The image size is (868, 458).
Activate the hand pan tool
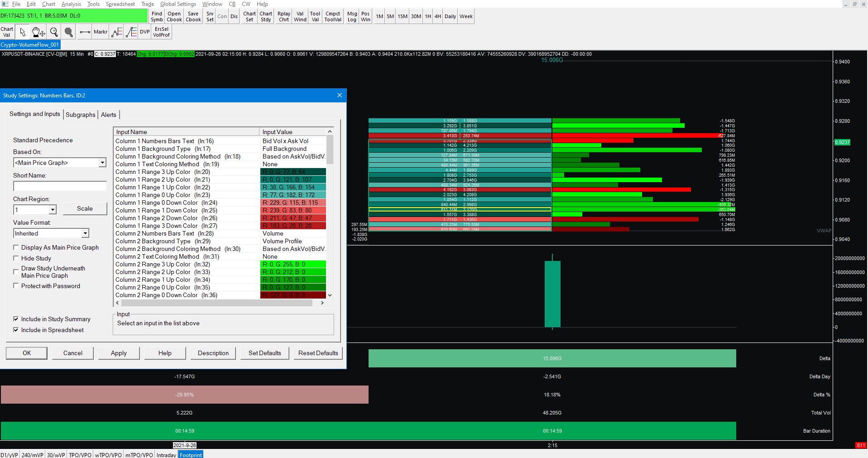point(38,32)
